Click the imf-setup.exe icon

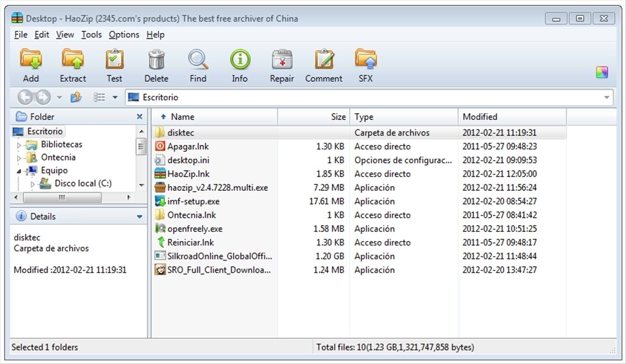pyautogui.click(x=160, y=201)
